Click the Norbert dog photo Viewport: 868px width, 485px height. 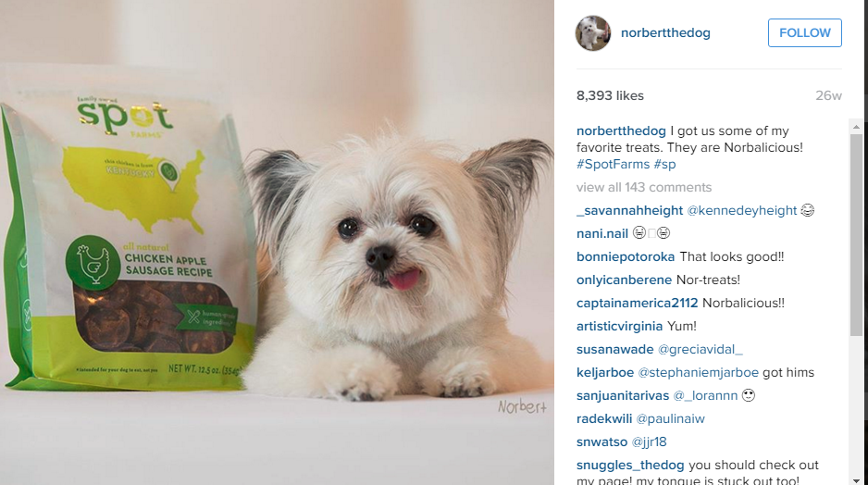pos(277,242)
